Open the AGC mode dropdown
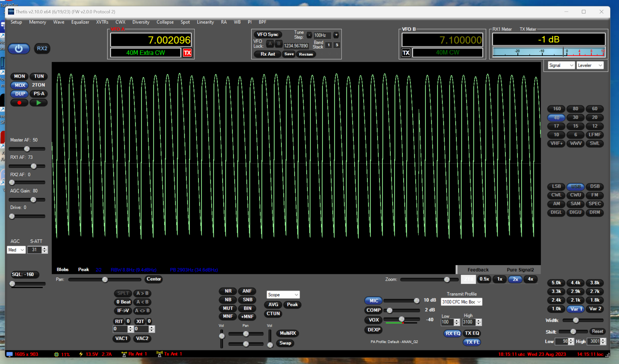The height and width of the screenshot is (364, 619). (16, 250)
